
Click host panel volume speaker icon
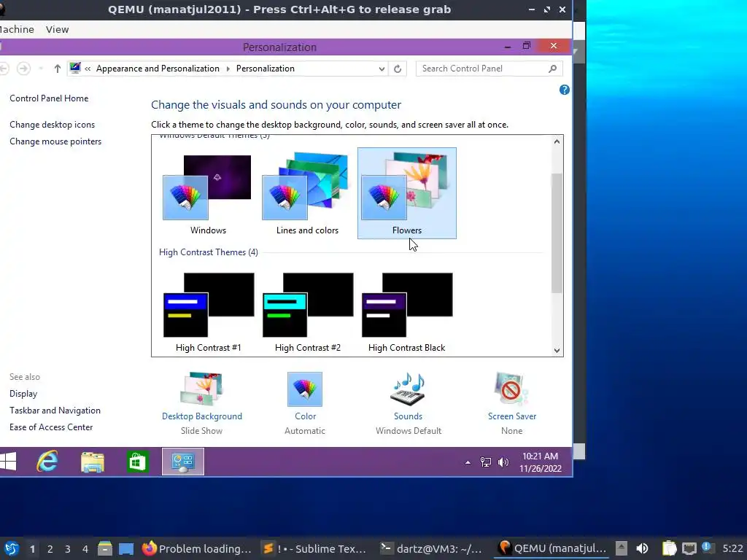pyautogui.click(x=642, y=548)
